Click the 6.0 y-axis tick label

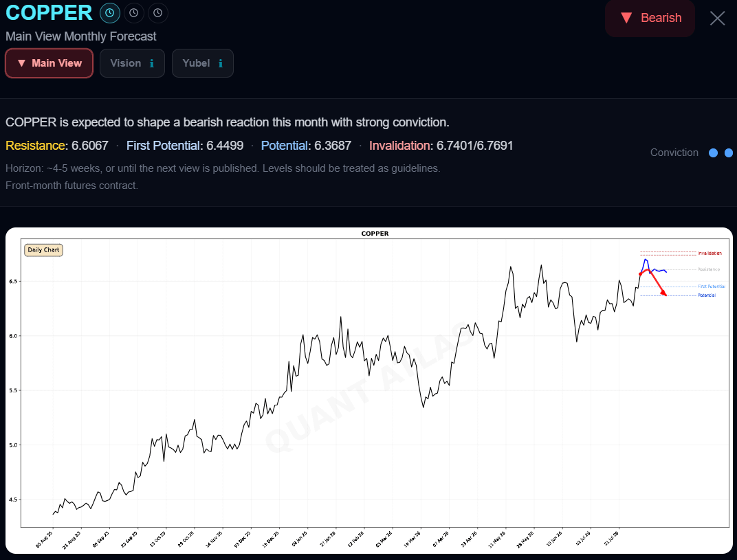(x=13, y=336)
